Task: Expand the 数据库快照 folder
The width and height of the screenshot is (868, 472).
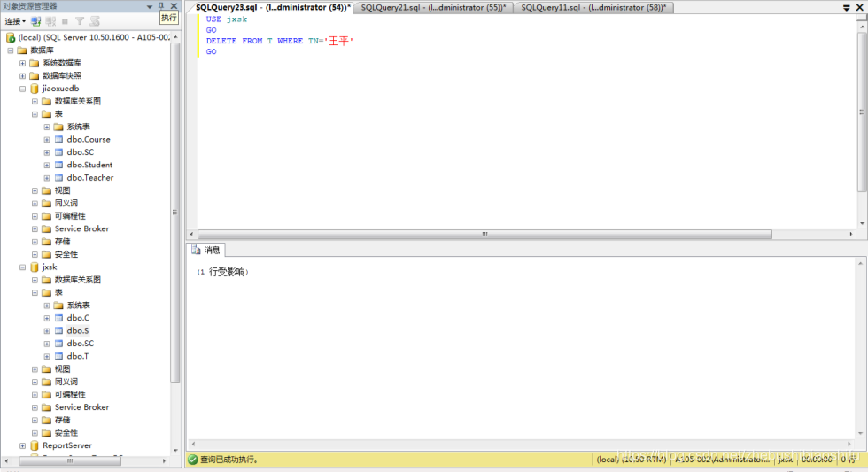Action: (23, 76)
